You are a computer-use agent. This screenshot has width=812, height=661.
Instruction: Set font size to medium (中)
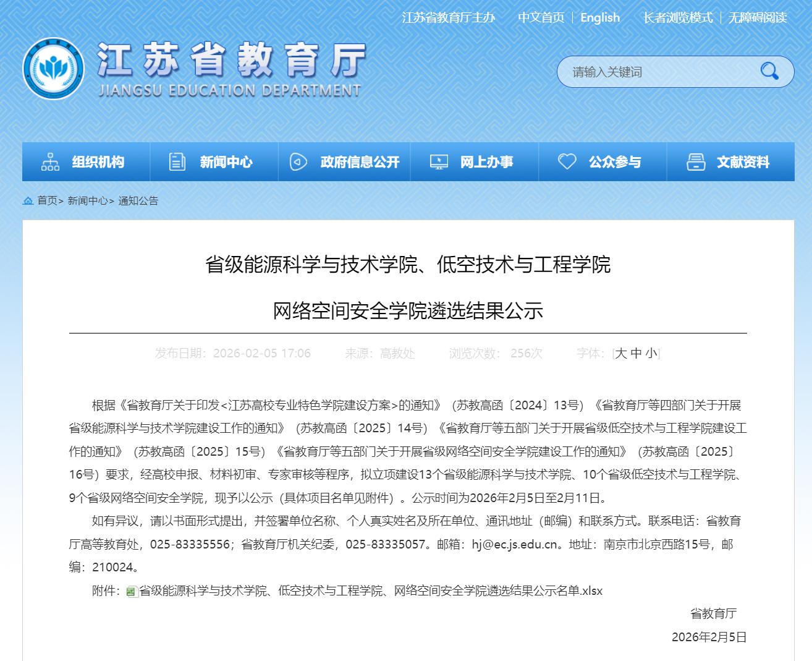(636, 353)
